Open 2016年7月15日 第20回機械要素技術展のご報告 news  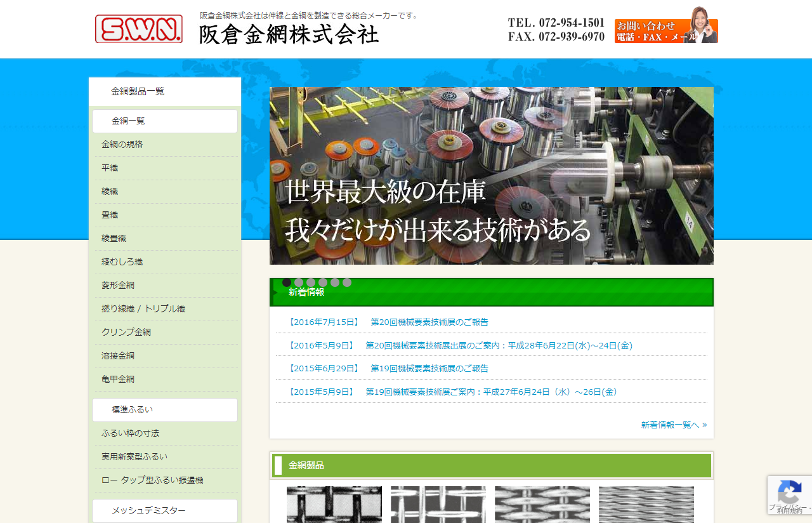(388, 322)
